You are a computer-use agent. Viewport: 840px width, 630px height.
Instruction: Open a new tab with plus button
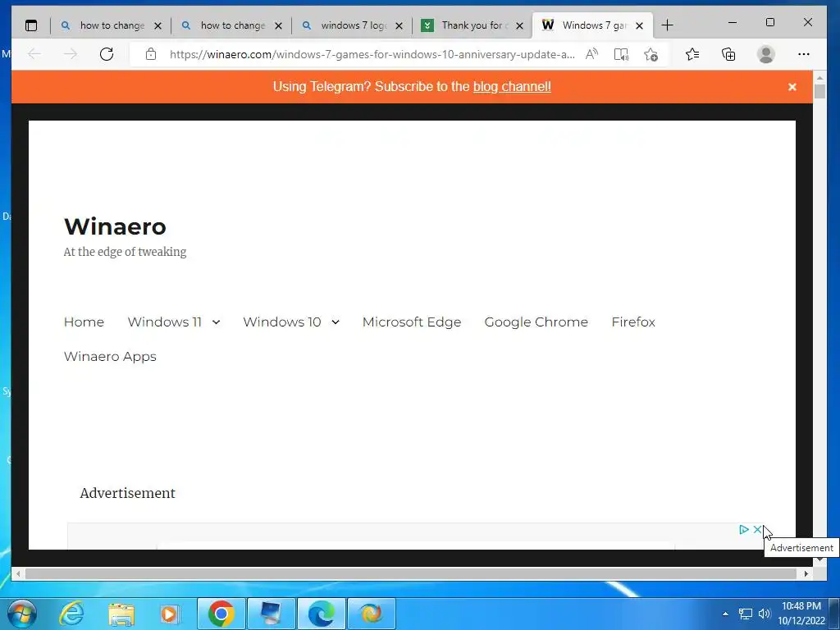(667, 25)
